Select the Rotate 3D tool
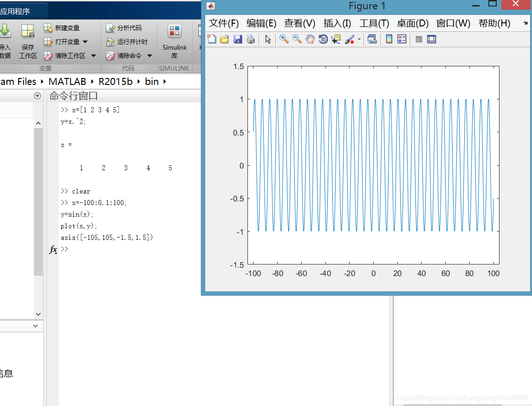The image size is (532, 406). coord(323,39)
